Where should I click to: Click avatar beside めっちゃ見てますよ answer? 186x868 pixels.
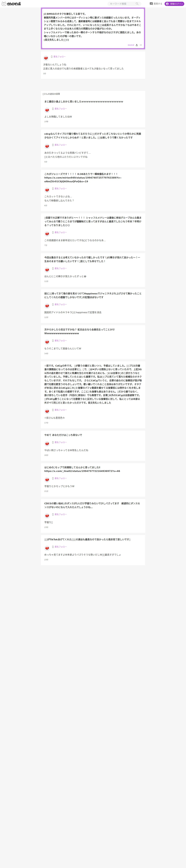pyautogui.click(x=47, y=548)
